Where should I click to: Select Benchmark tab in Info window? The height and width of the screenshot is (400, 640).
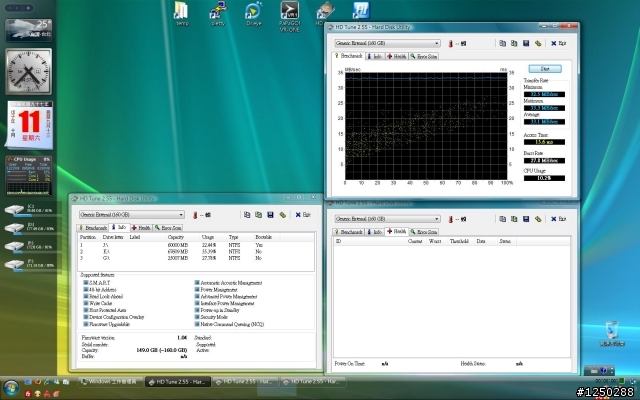click(x=93, y=228)
